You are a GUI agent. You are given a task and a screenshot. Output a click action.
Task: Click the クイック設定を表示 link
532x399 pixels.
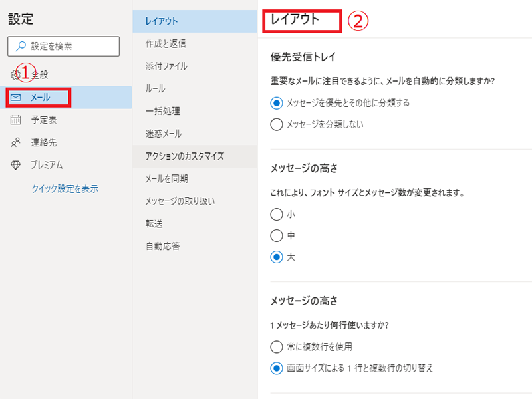click(x=65, y=189)
